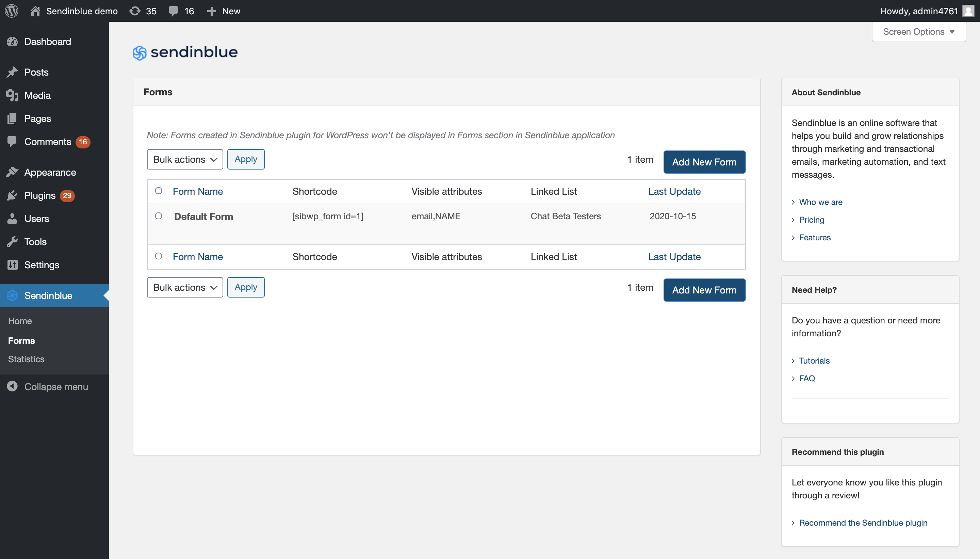Click the WordPress logo icon
The width and height of the screenshot is (980, 559).
pyautogui.click(x=12, y=11)
